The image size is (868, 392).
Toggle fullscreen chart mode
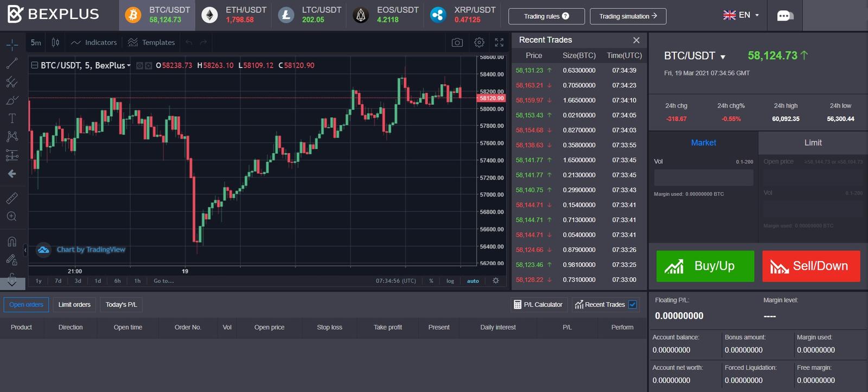point(499,42)
